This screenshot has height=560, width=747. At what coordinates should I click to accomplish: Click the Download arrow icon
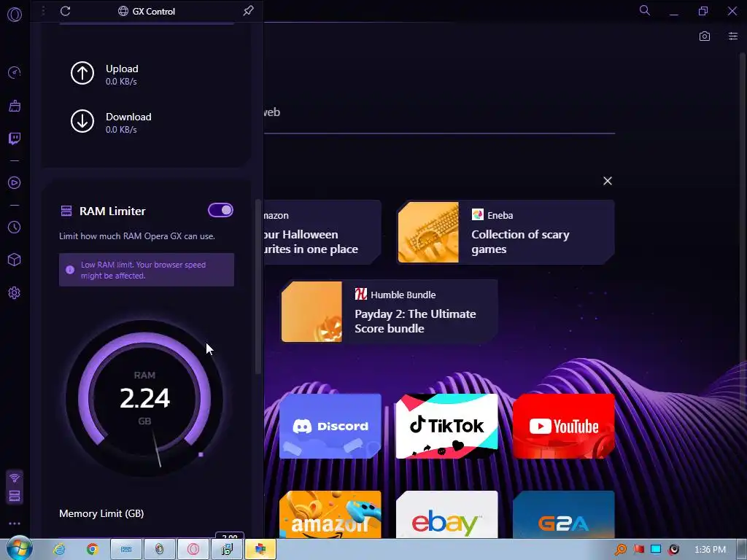(x=82, y=121)
